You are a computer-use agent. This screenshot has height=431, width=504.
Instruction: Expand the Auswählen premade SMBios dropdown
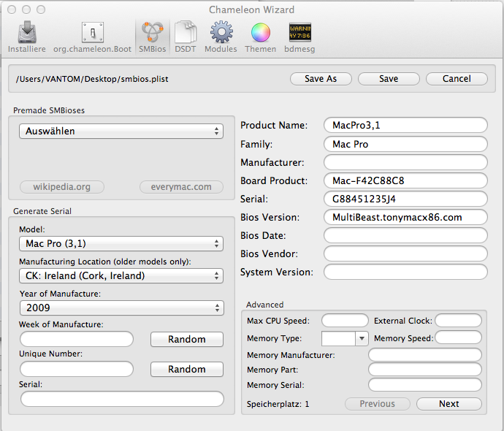[x=121, y=131]
